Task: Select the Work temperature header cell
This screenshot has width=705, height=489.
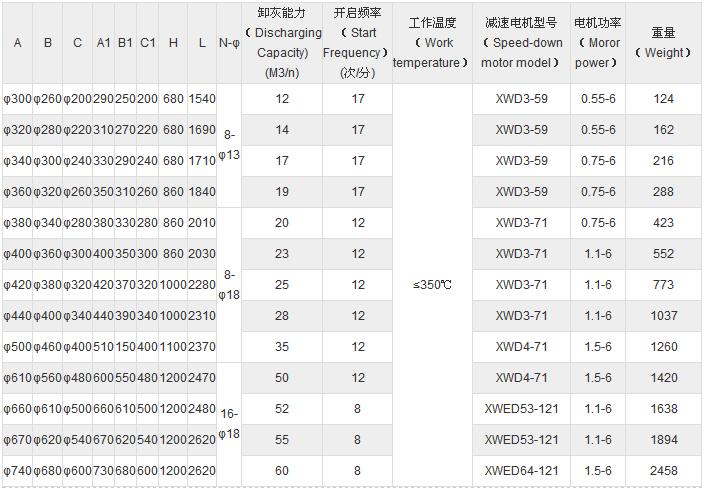Action: (433, 43)
